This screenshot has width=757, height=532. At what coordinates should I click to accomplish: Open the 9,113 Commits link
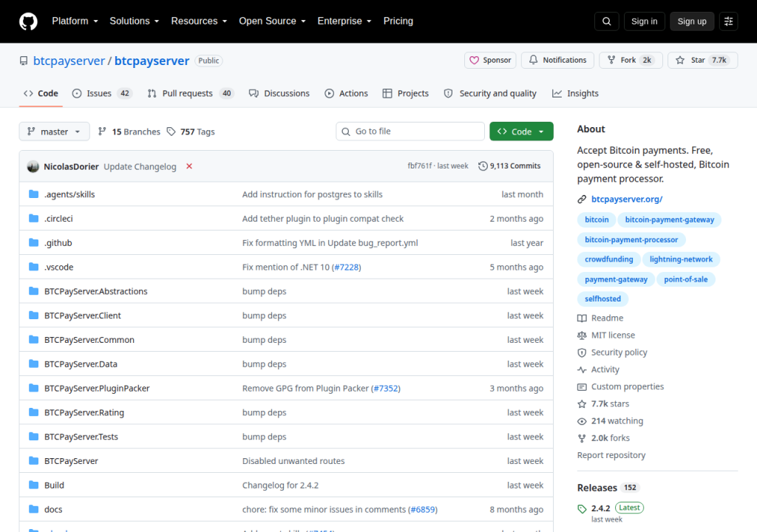click(509, 166)
